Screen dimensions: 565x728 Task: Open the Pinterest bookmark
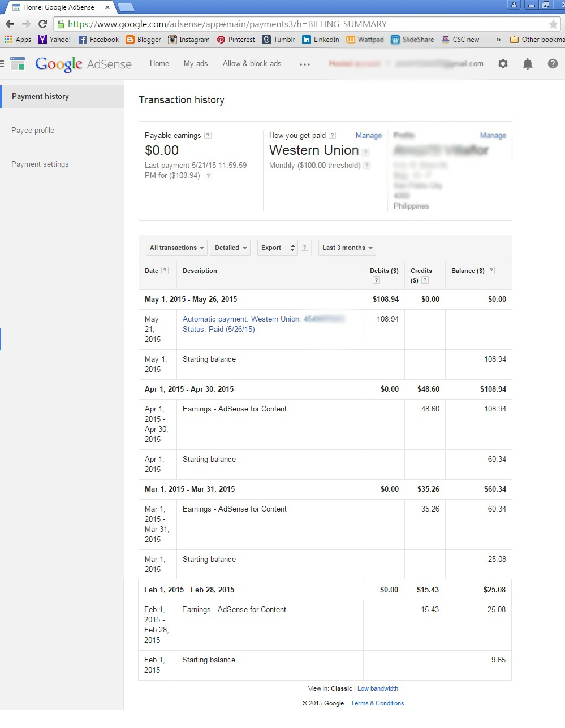236,40
